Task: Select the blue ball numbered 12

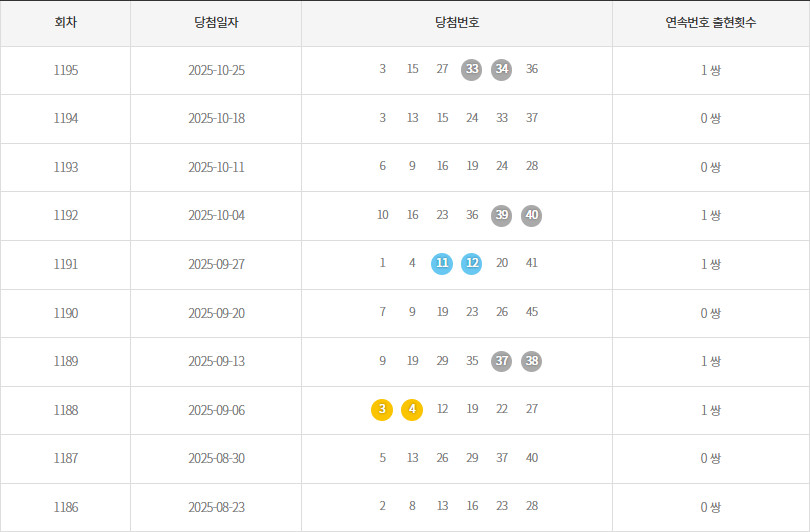Action: pyautogui.click(x=472, y=264)
